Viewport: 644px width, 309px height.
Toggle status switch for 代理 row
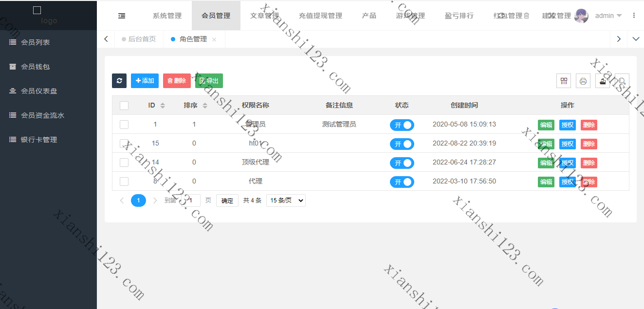402,182
